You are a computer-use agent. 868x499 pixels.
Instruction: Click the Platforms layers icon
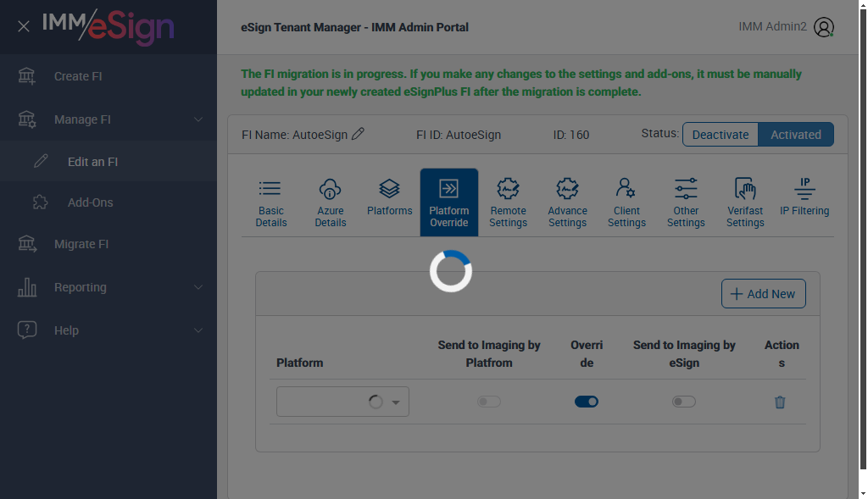click(389, 188)
